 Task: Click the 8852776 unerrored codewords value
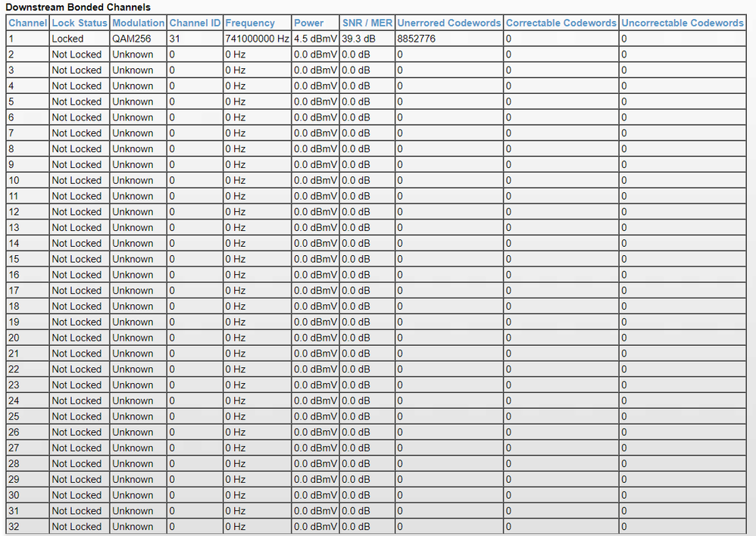point(415,39)
